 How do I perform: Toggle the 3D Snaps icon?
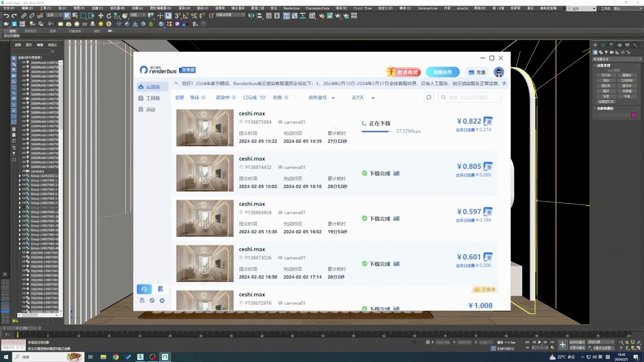pyautogui.click(x=177, y=16)
